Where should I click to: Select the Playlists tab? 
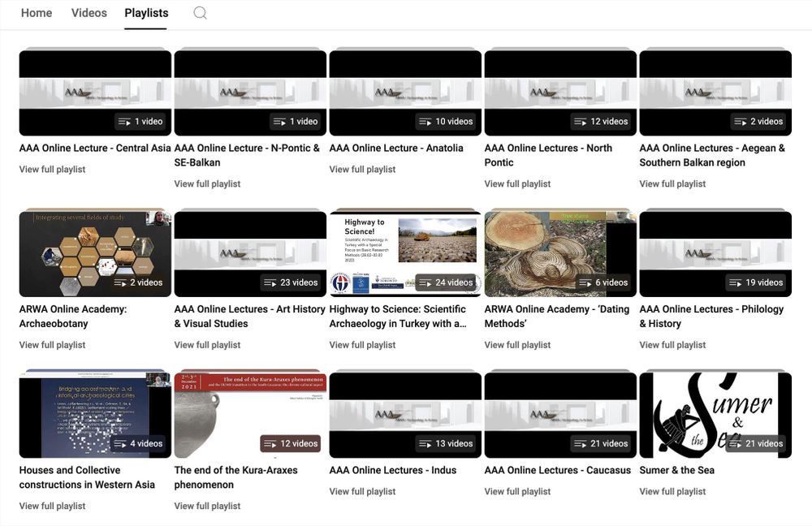146,13
